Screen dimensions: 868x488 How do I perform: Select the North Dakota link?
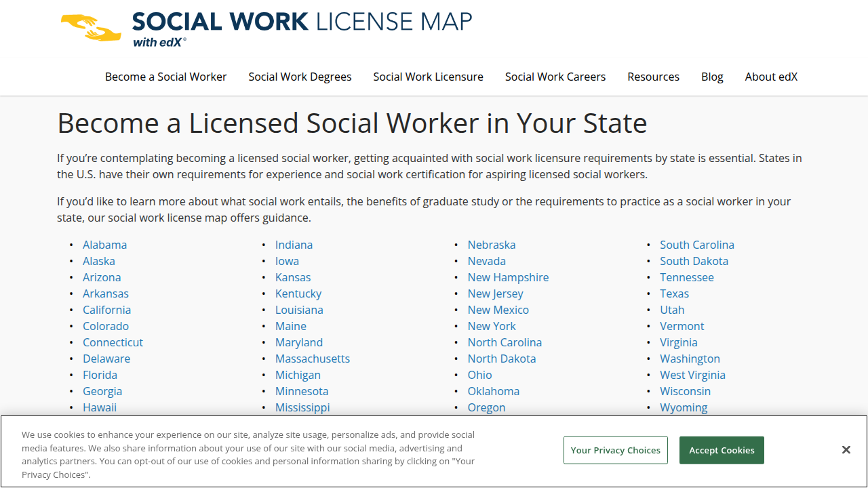click(502, 359)
